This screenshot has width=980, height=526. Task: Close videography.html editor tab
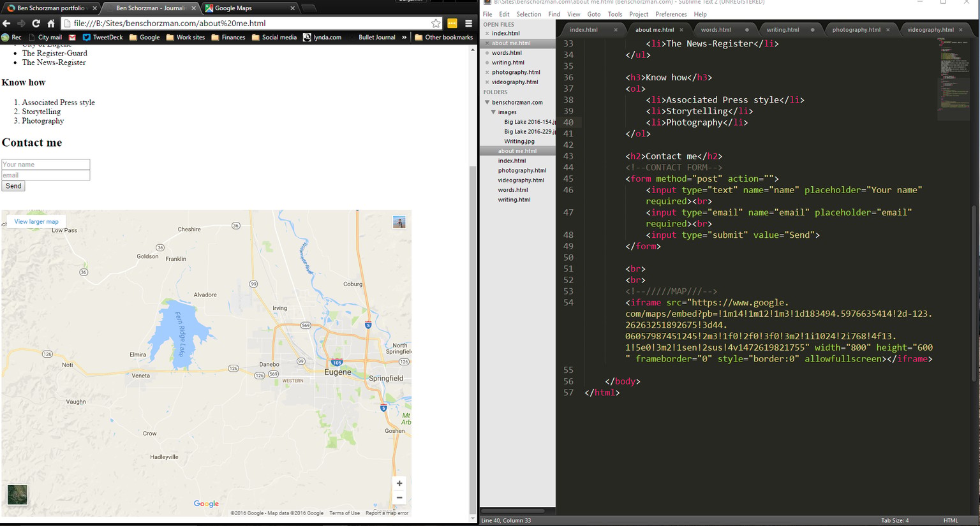pos(961,29)
